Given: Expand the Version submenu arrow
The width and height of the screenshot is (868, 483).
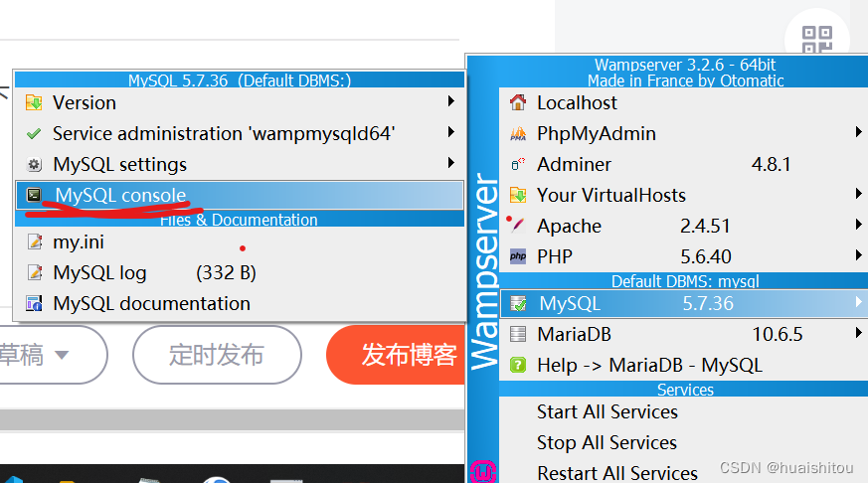Looking at the screenshot, I should coord(451,101).
